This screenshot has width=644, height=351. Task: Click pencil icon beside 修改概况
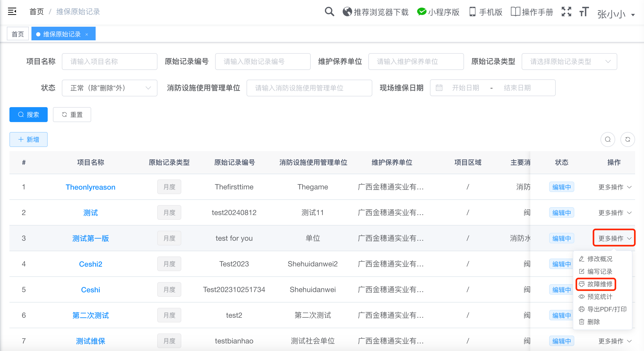[582, 259]
